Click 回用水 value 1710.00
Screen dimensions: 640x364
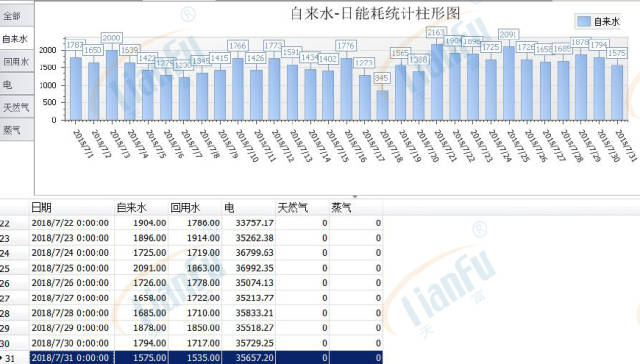click(x=195, y=313)
